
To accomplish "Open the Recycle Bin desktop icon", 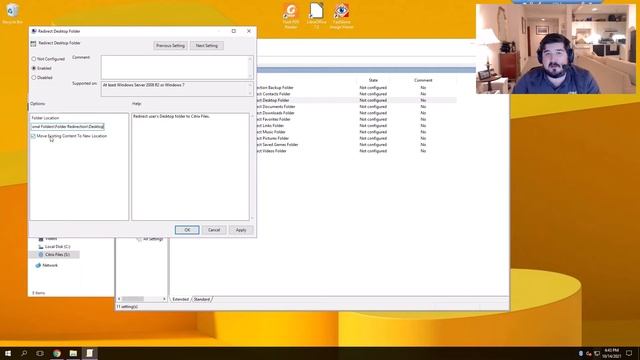I will [x=12, y=13].
